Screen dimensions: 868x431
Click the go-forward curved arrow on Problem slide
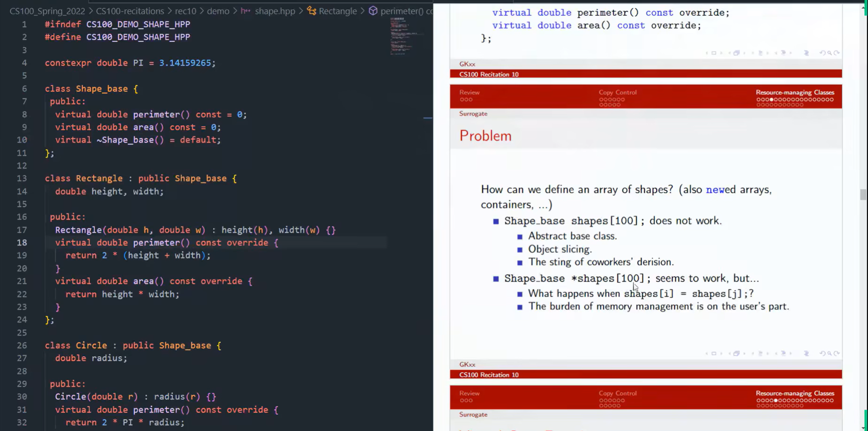coord(836,353)
